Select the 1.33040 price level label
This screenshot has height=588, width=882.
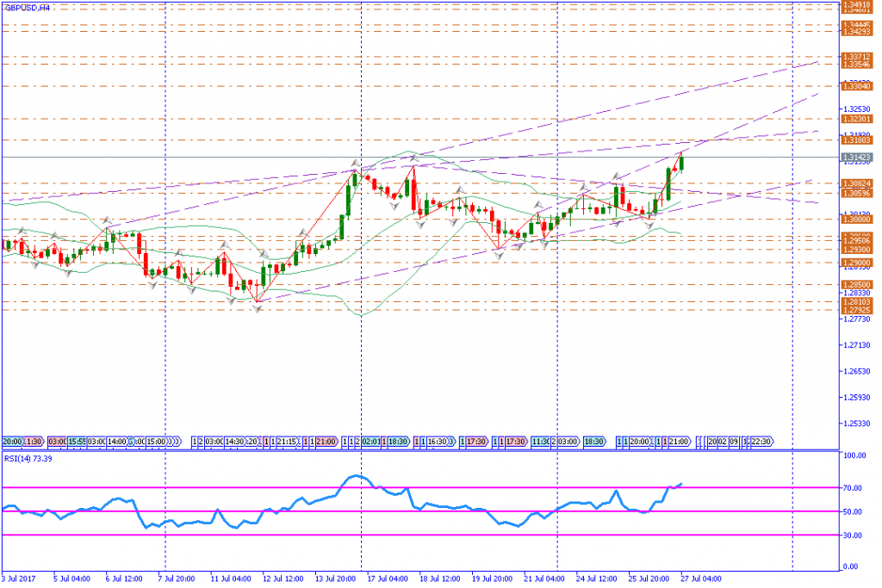[x=857, y=87]
